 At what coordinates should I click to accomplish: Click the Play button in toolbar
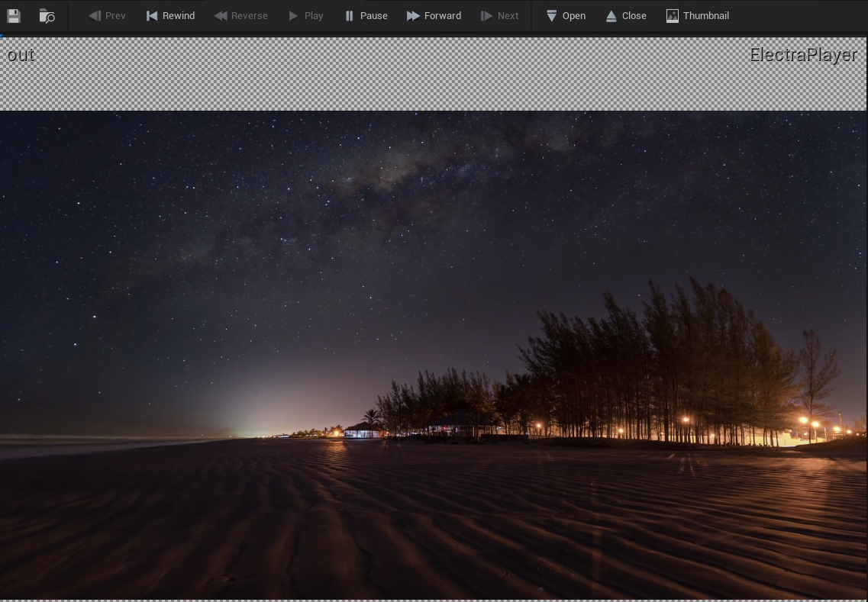point(305,16)
